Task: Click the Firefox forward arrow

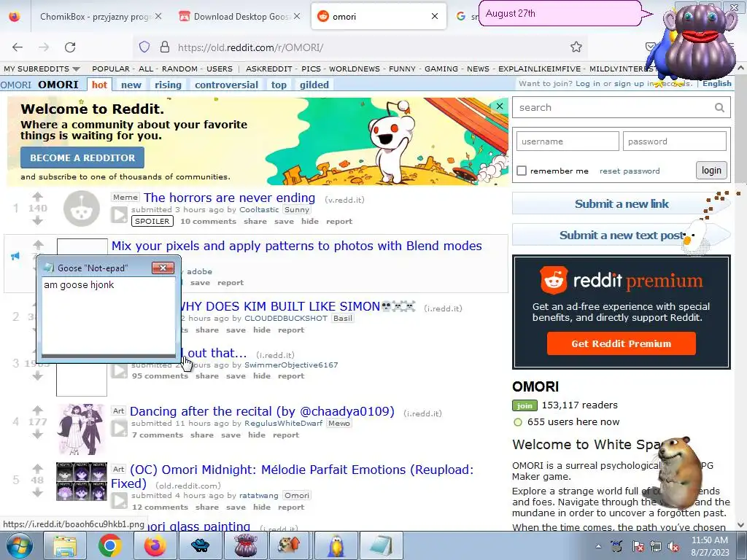Action: (44, 47)
